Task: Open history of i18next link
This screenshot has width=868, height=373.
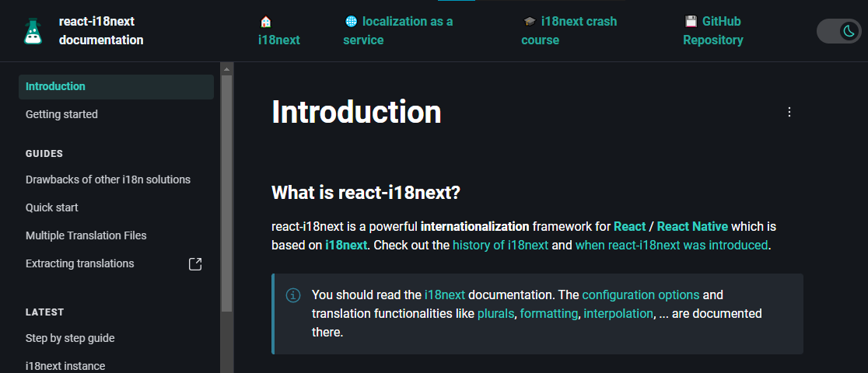Action: coord(500,245)
